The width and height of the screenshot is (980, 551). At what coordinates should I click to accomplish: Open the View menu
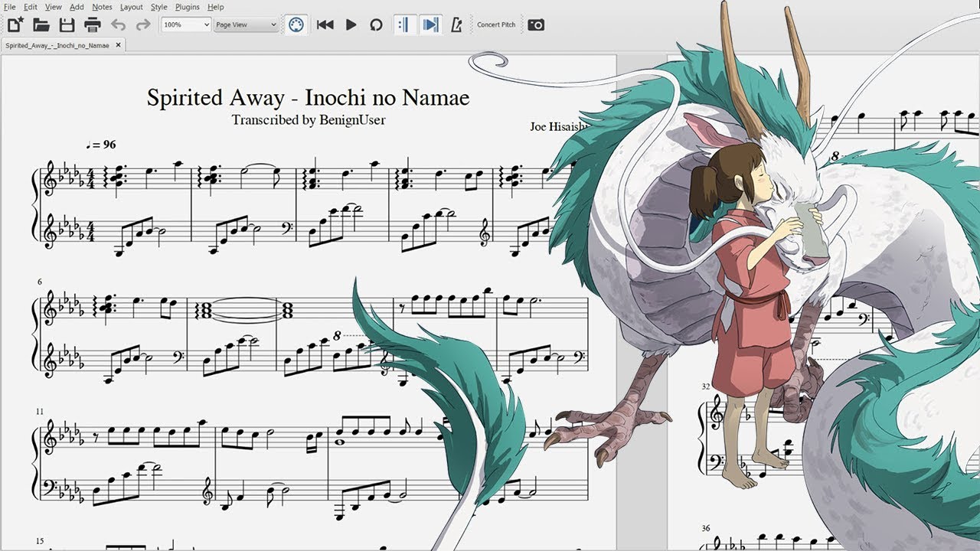click(x=54, y=7)
